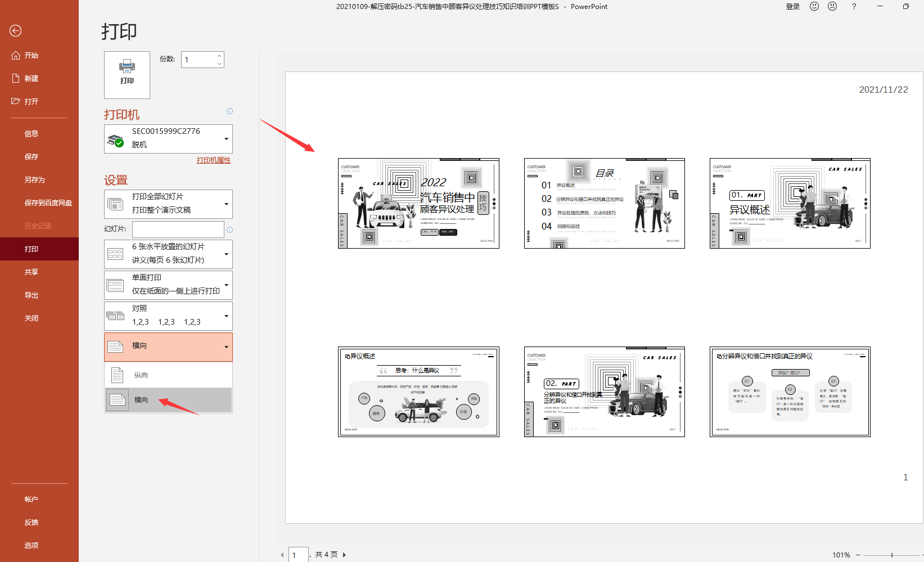
Task: Click the zoom out minus button
Action: click(858, 555)
